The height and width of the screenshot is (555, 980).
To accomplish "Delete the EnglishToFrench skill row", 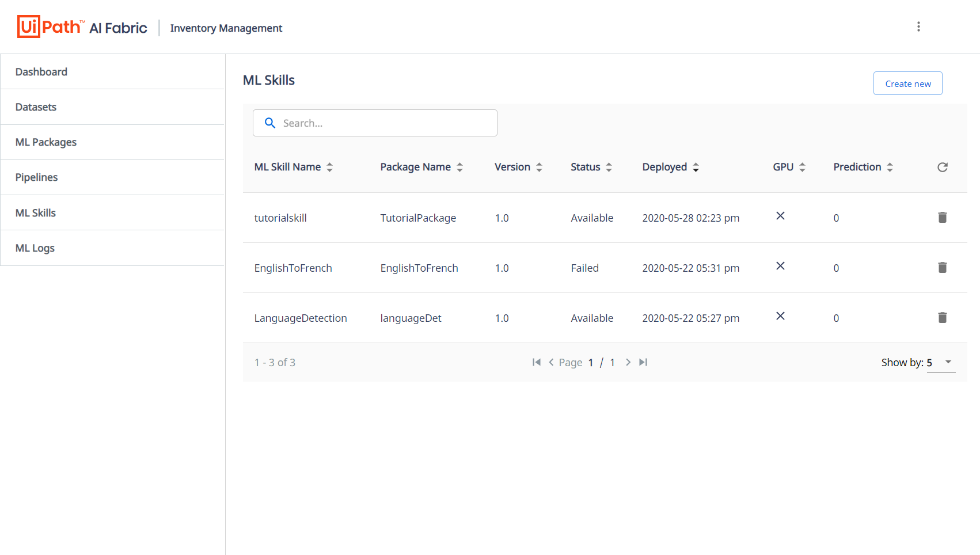I will tap(942, 268).
